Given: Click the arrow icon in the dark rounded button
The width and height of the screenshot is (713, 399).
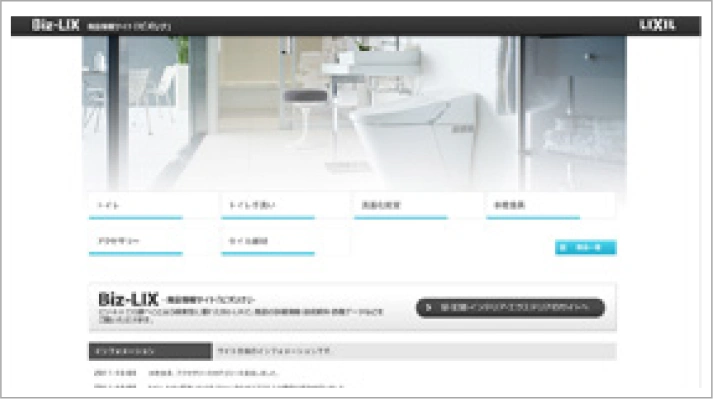Looking at the screenshot, I should pos(428,308).
